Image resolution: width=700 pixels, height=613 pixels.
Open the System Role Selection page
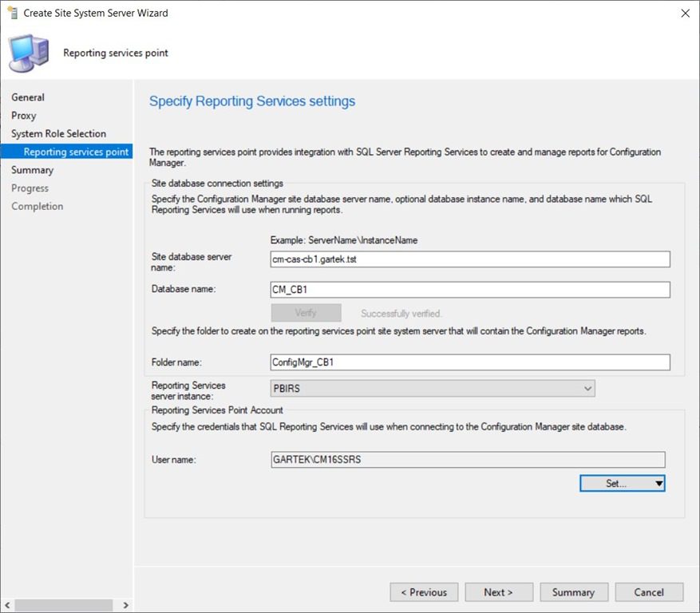click(x=58, y=133)
